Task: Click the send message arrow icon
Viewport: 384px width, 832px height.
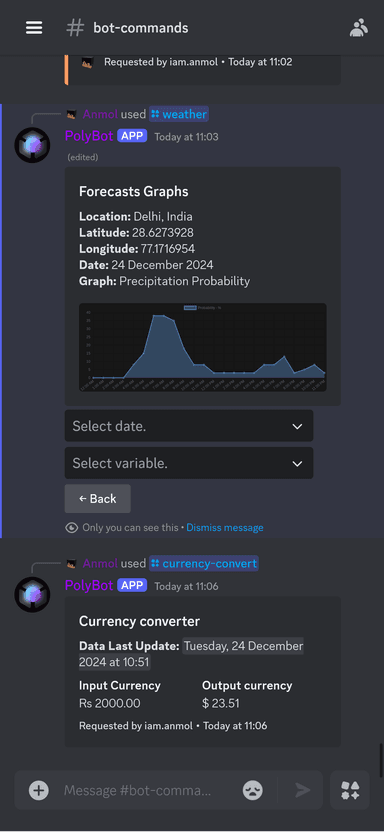Action: [x=303, y=791]
